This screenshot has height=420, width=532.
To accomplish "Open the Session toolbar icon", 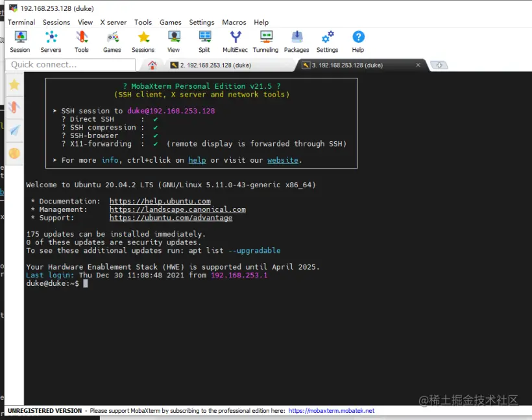I will (20, 41).
